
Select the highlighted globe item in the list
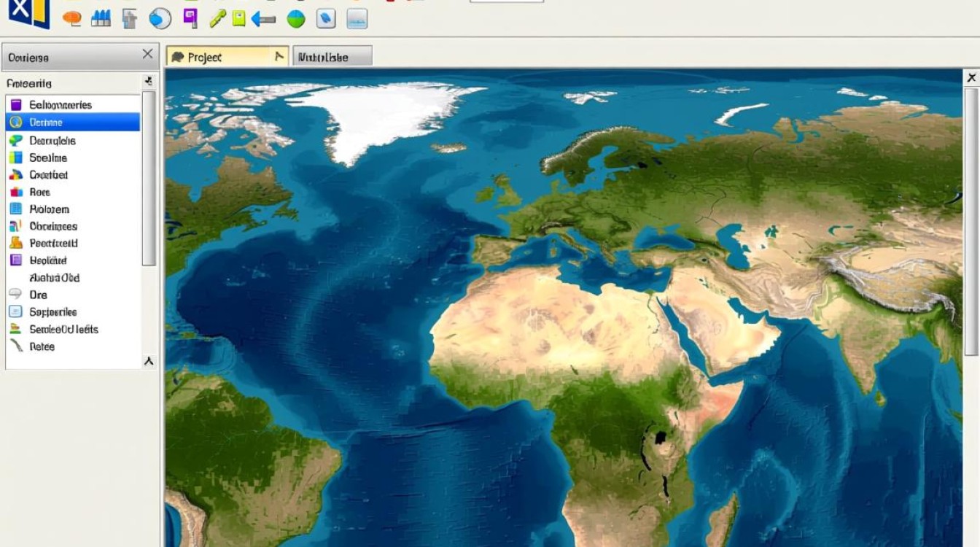[x=72, y=123]
